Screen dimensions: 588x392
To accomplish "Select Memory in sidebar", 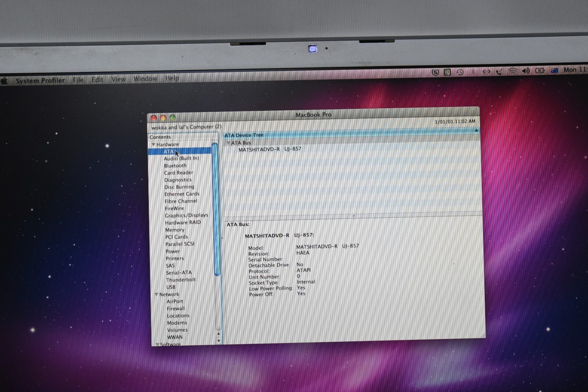I will 175,230.
